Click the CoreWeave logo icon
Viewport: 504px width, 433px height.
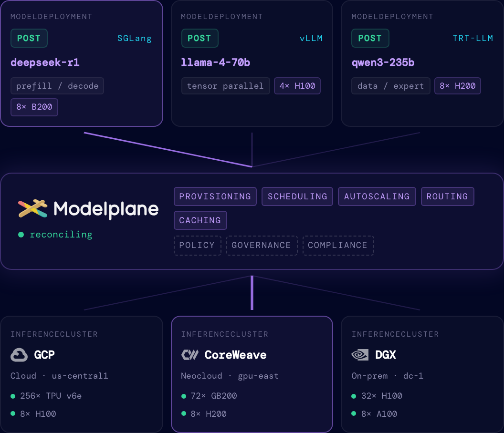coord(190,355)
